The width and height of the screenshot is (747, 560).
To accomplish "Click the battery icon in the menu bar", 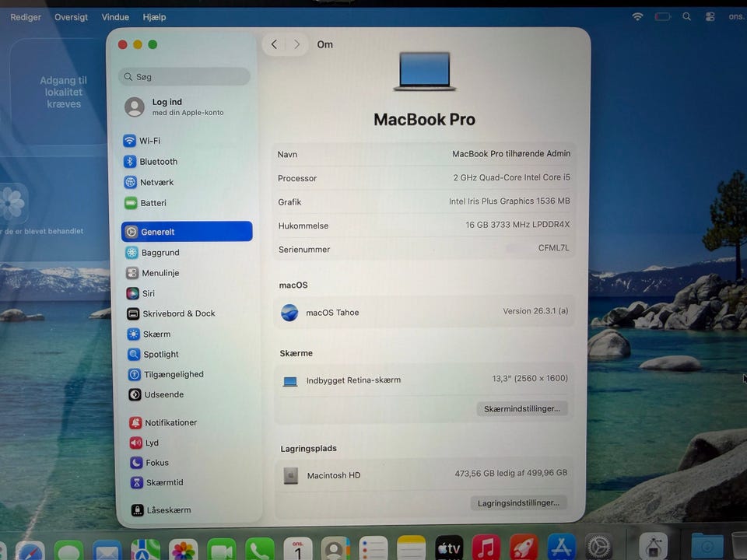I will [662, 17].
